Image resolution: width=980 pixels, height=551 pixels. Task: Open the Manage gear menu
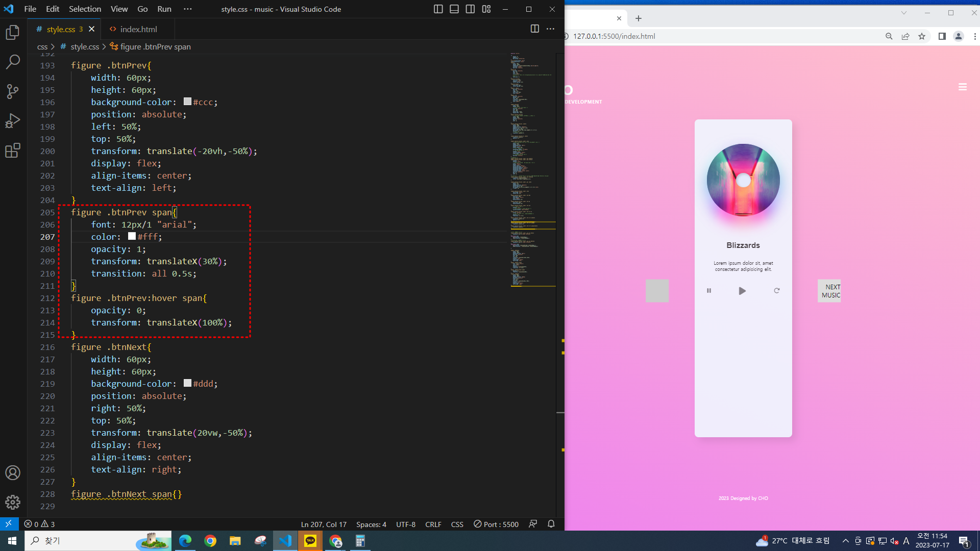click(13, 502)
